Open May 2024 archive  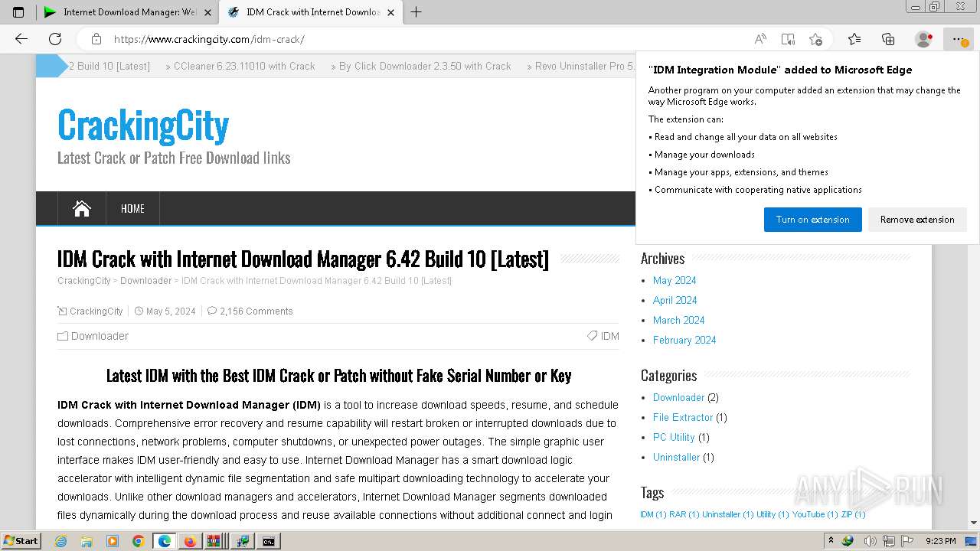point(675,280)
